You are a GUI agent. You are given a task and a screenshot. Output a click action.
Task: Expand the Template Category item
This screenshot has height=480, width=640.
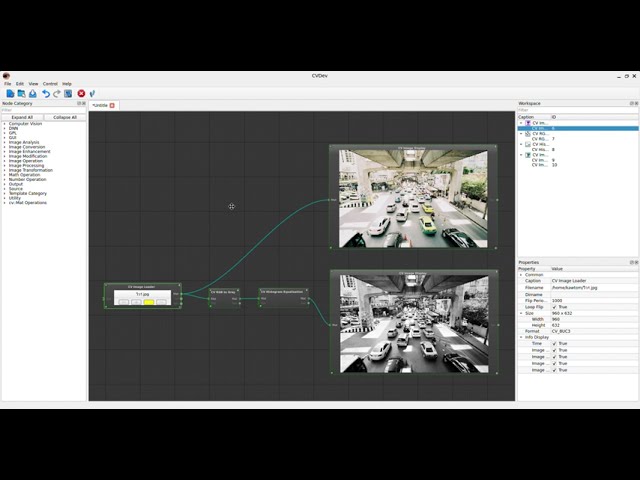pyautogui.click(x=5, y=193)
